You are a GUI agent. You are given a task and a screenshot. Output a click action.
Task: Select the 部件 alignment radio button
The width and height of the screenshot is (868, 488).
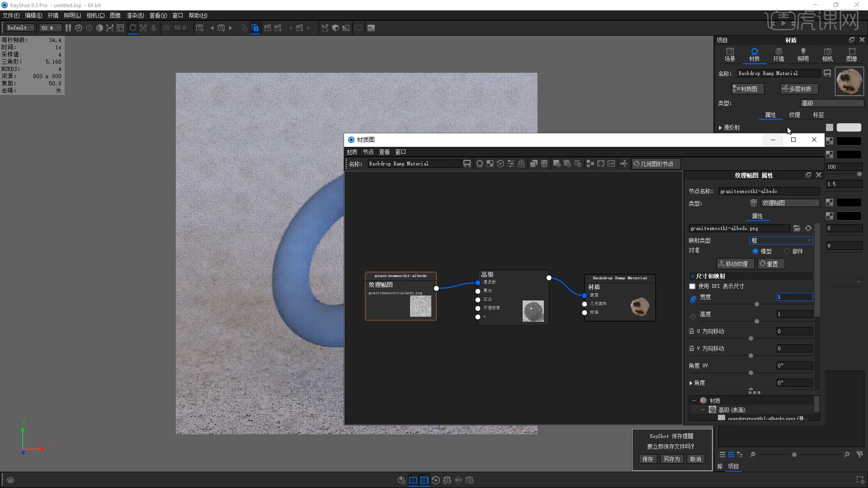pyautogui.click(x=787, y=251)
